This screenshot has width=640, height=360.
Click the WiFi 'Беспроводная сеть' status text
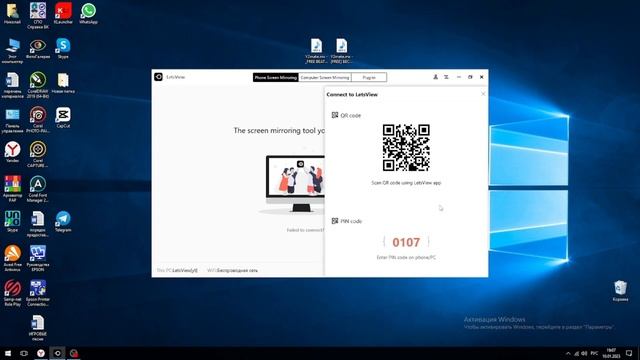click(x=233, y=270)
